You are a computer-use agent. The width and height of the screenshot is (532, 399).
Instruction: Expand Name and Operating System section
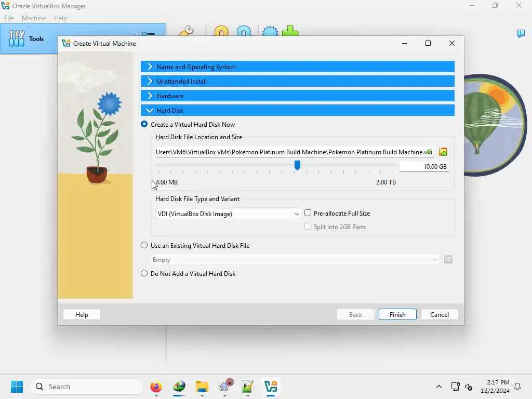coord(298,67)
